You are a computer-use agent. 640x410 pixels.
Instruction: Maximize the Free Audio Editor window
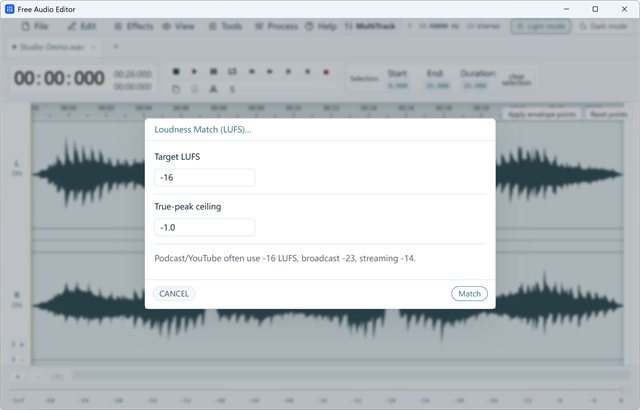tap(595, 9)
